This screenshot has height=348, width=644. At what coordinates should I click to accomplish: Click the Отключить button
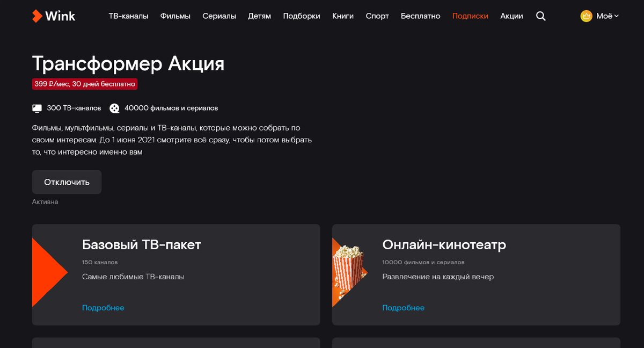[67, 182]
